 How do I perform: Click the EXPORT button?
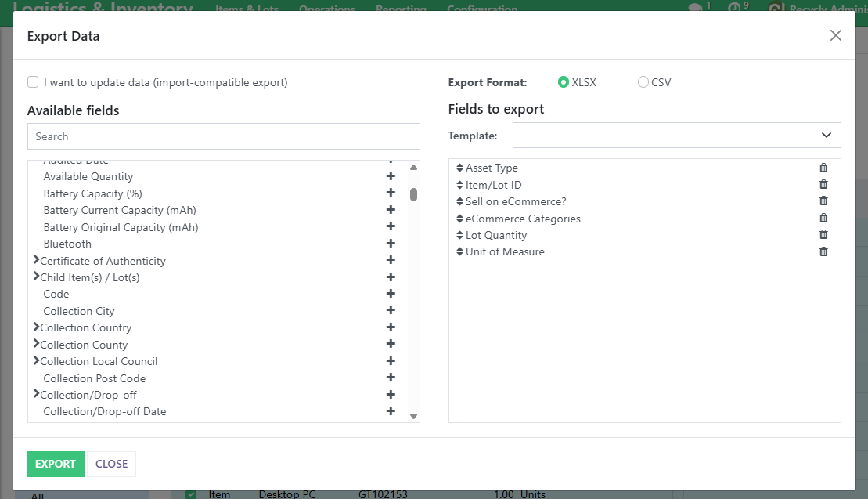[55, 464]
